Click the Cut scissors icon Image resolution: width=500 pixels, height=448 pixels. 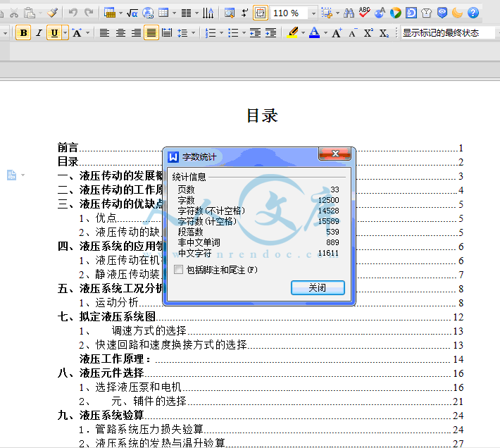[x=13, y=13]
